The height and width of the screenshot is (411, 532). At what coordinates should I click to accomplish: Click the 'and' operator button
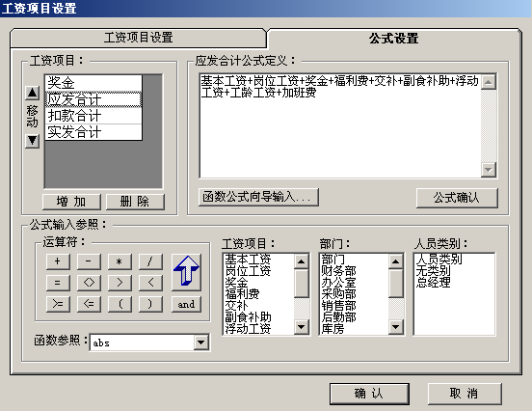click(186, 304)
